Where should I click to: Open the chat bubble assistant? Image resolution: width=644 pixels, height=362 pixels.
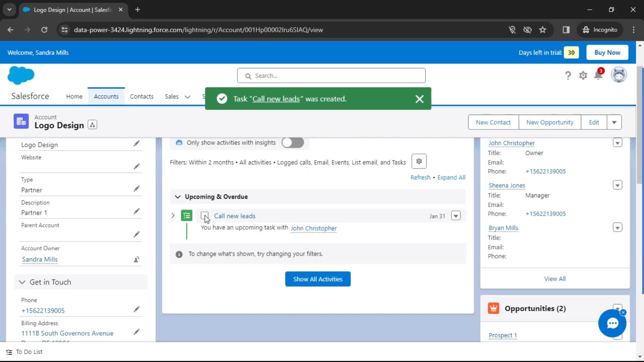(x=612, y=323)
